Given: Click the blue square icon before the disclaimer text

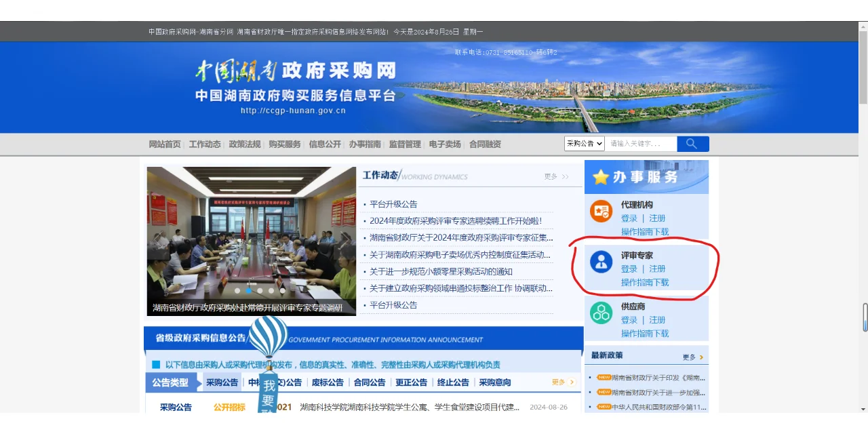Looking at the screenshot, I should 155,364.
